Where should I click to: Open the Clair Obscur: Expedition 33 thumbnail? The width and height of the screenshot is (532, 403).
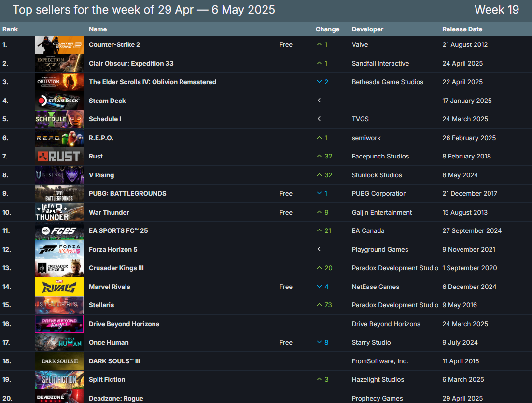(x=59, y=63)
